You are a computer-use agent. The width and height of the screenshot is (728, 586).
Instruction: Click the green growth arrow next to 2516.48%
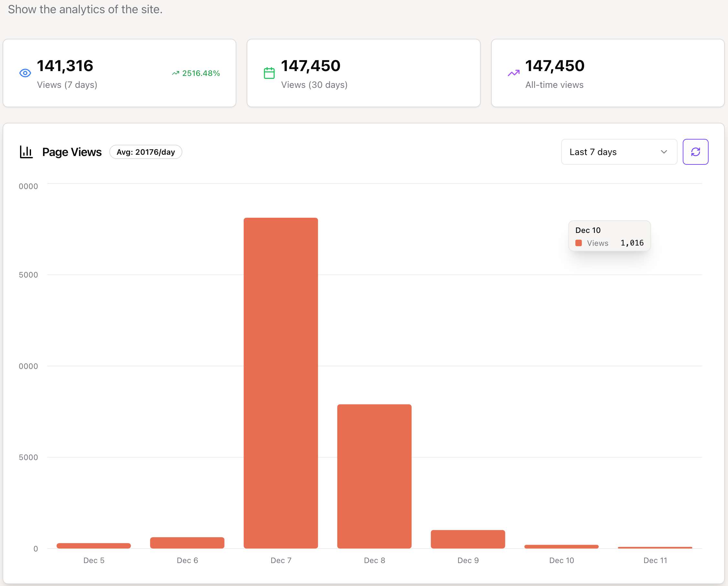pos(175,73)
